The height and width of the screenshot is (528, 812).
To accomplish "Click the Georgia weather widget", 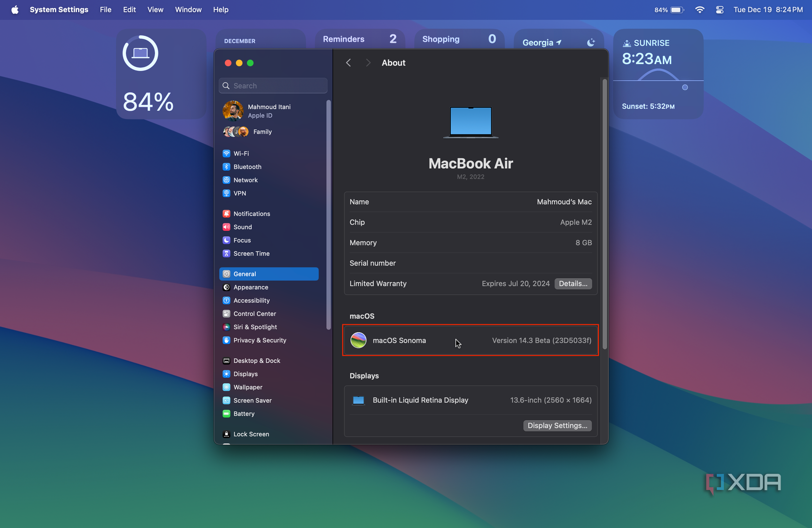I will pos(559,39).
